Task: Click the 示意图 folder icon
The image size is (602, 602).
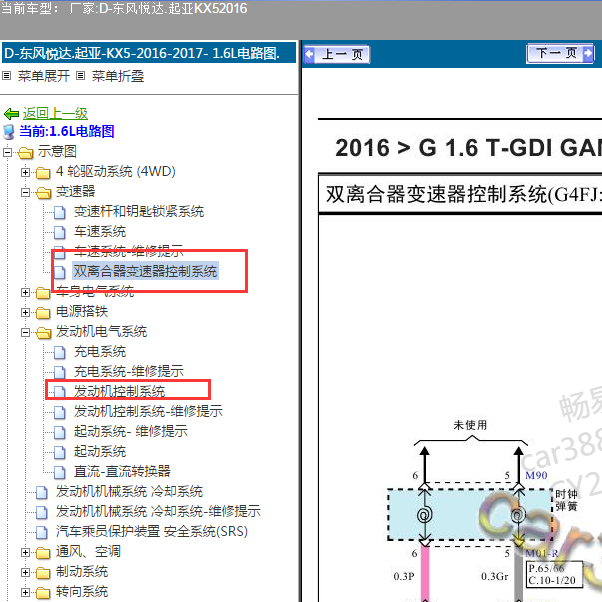Action: [x=26, y=153]
